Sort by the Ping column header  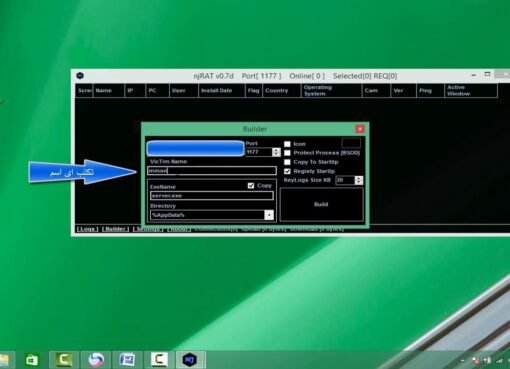pos(430,90)
